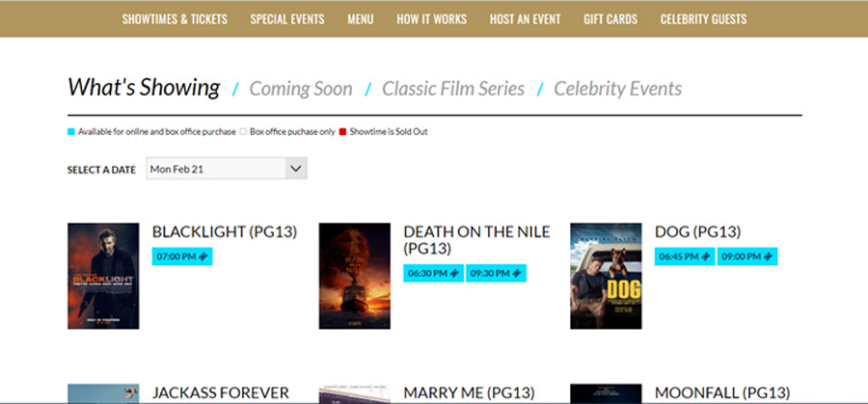Open the Menu navigation item
The width and height of the screenshot is (868, 404).
click(x=361, y=19)
